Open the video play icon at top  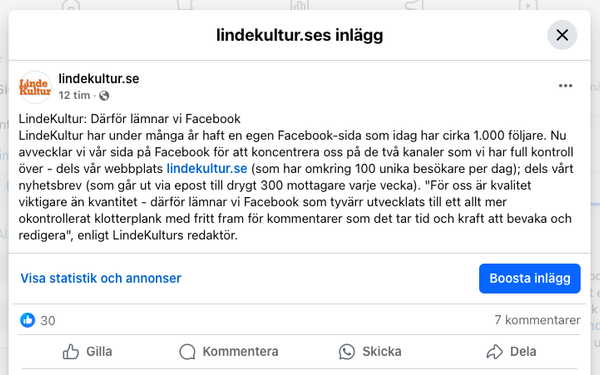click(528, 5)
